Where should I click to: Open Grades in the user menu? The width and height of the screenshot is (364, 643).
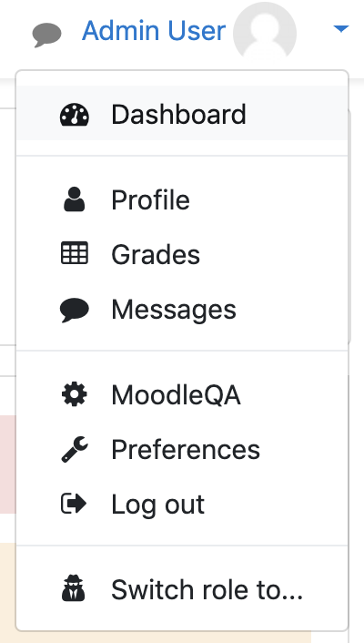(182, 254)
